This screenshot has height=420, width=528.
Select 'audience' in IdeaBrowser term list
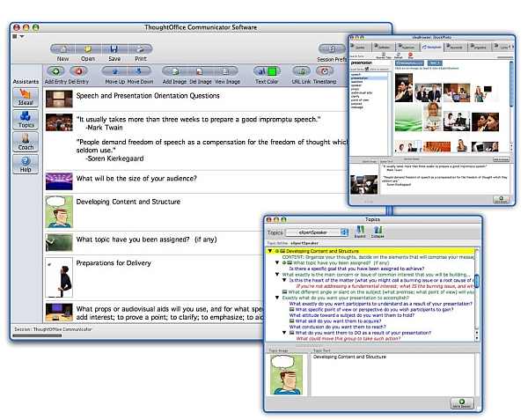(x=357, y=82)
